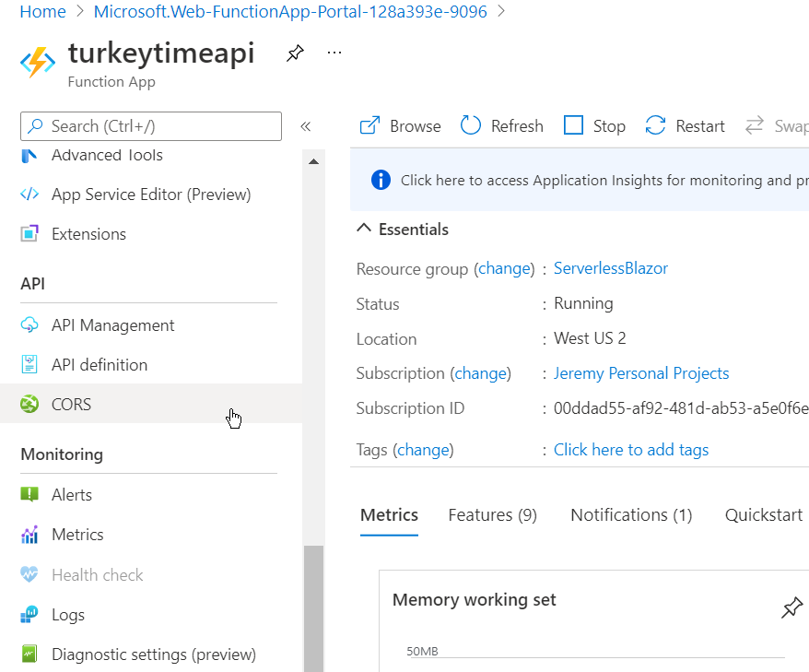Pin turkeytimeapi to dashboard
Screen dimensions: 809x672
(x=295, y=53)
